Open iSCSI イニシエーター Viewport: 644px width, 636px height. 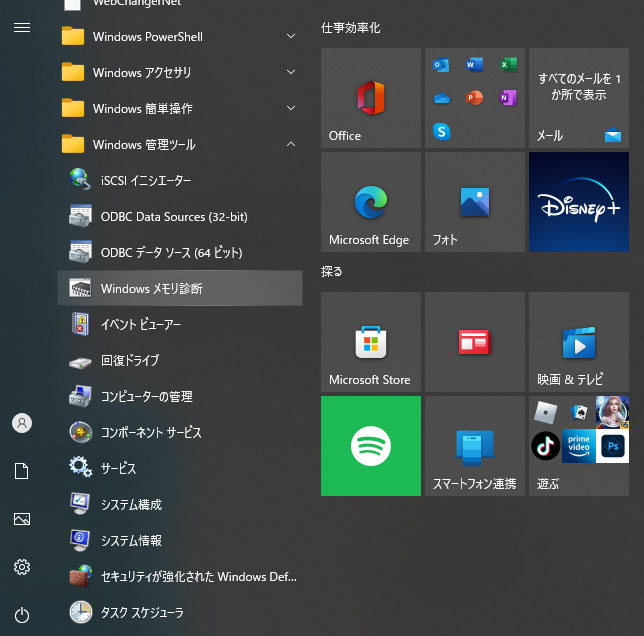(180, 180)
